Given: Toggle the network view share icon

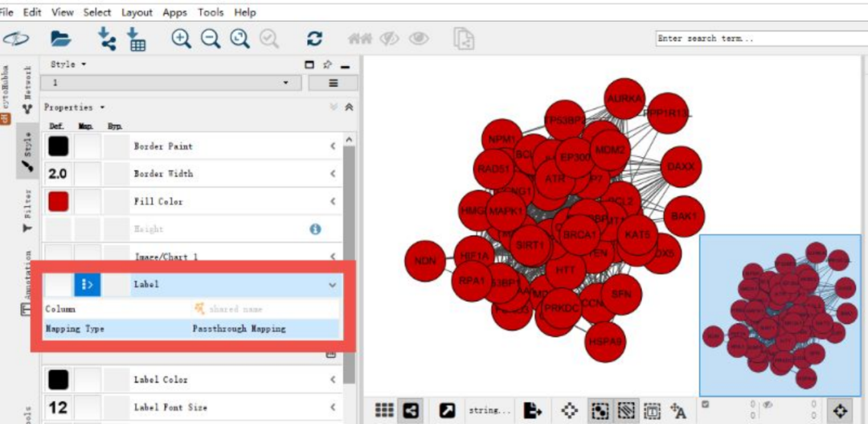Looking at the screenshot, I should 410,410.
